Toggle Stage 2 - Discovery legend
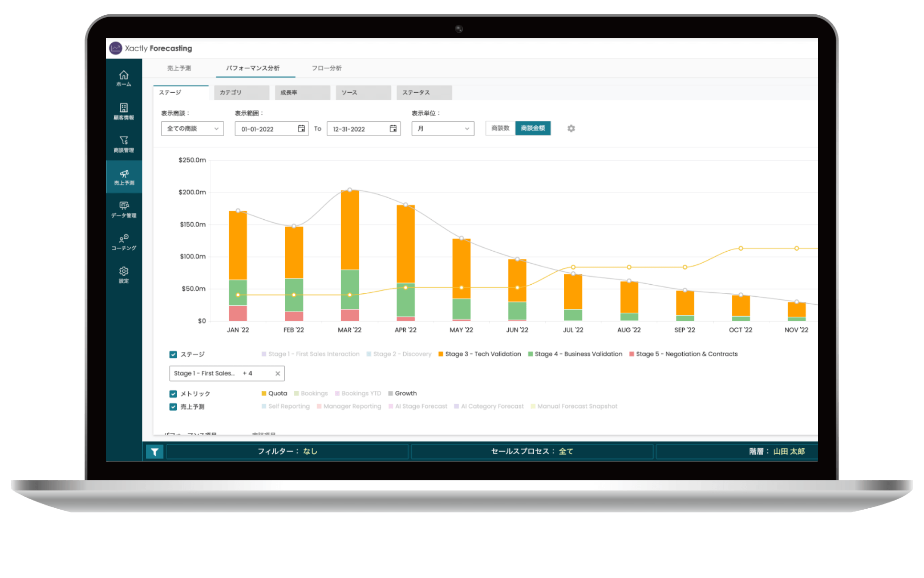The height and width of the screenshot is (578, 924). tap(399, 354)
